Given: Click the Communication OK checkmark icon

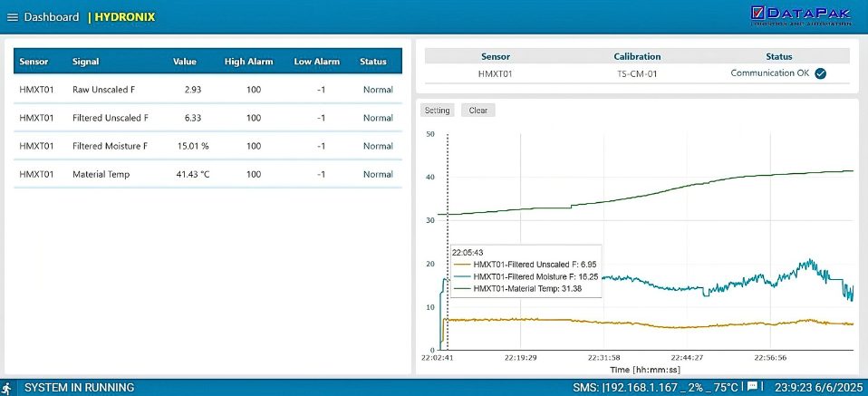Looking at the screenshot, I should pyautogui.click(x=820, y=73).
